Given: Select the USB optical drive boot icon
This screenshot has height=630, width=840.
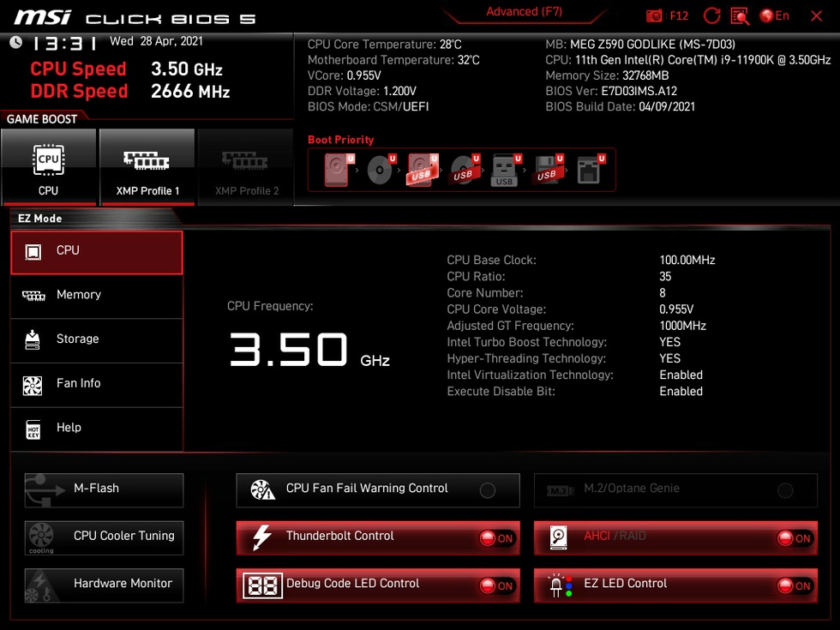Looking at the screenshot, I should pos(465,170).
